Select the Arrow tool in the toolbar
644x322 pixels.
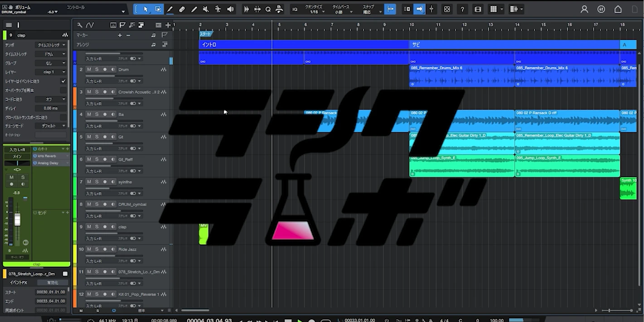(x=145, y=9)
